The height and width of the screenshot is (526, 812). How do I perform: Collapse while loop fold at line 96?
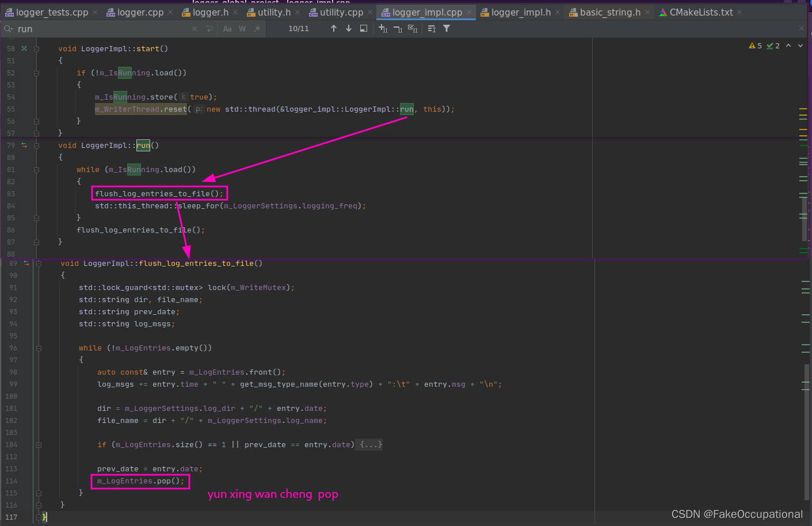(39, 348)
